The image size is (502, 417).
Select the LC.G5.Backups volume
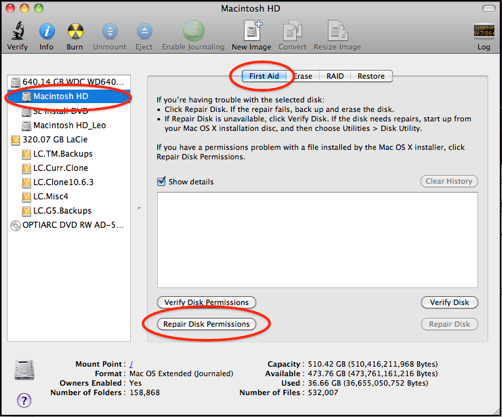[x=69, y=211]
